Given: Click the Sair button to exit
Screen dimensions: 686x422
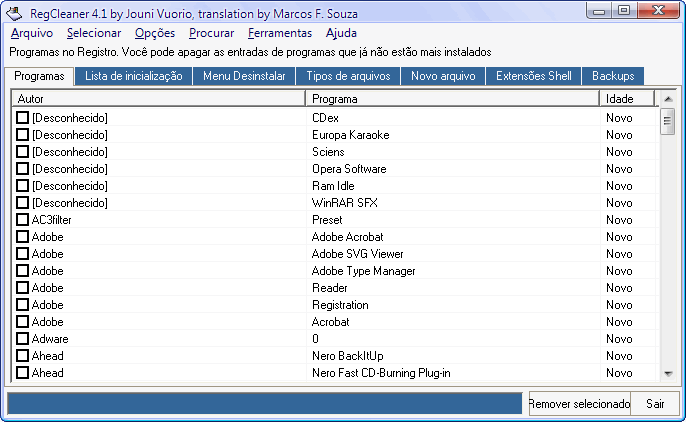Looking at the screenshot, I should point(655,403).
